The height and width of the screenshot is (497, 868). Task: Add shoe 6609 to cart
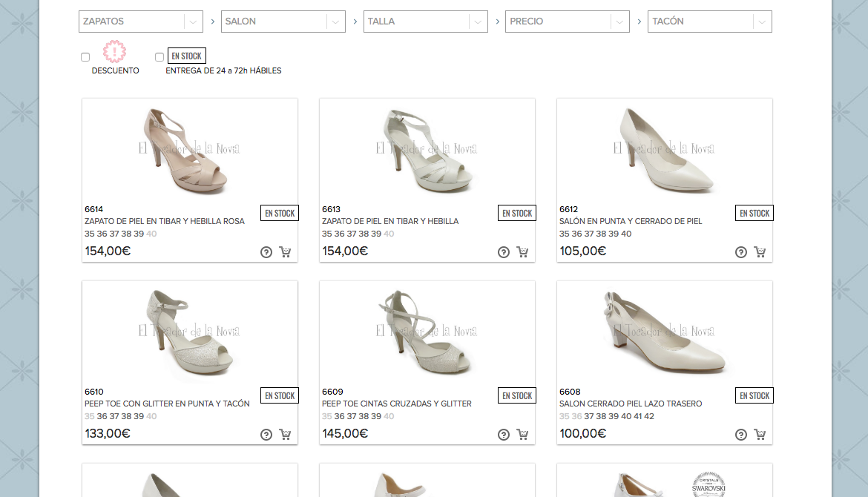coord(522,435)
